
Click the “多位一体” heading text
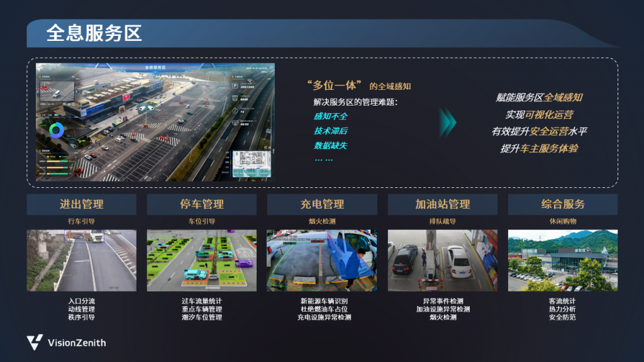(335, 85)
